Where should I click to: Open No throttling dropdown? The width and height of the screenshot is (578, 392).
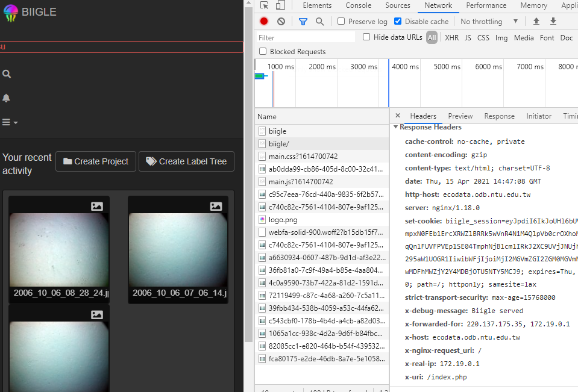[489, 21]
